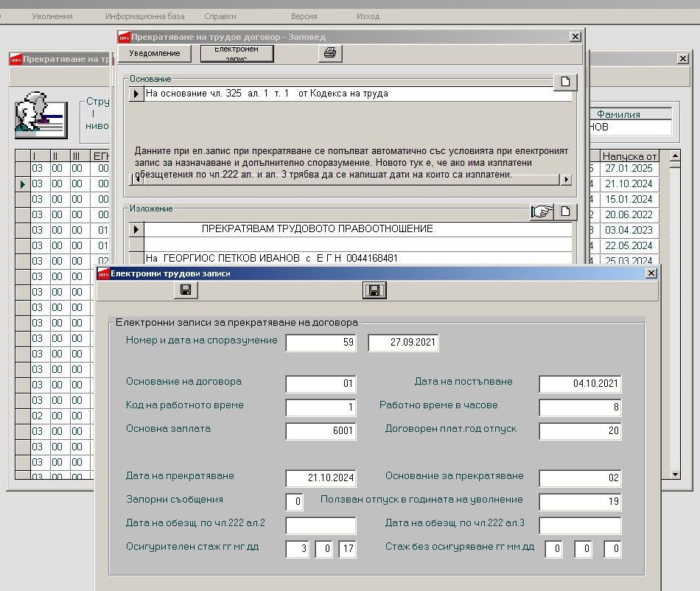Click the Договорен плат.год отпуск field

click(580, 431)
